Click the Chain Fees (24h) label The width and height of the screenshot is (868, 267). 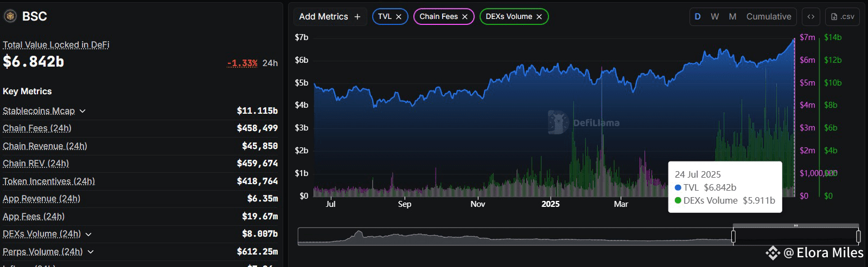37,128
